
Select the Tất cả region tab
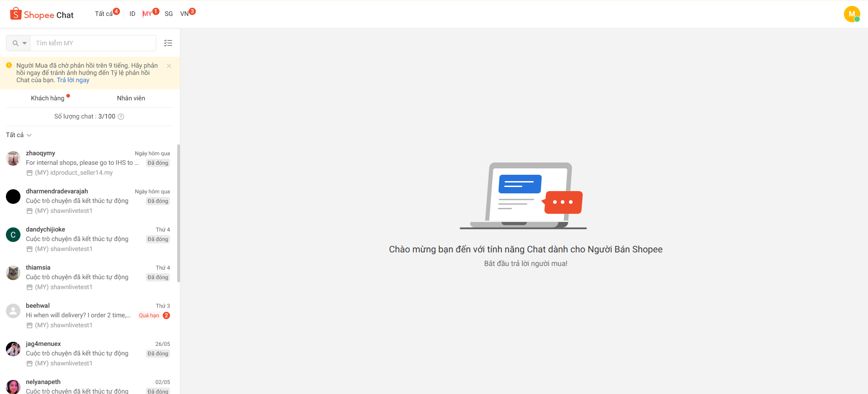pyautogui.click(x=104, y=14)
